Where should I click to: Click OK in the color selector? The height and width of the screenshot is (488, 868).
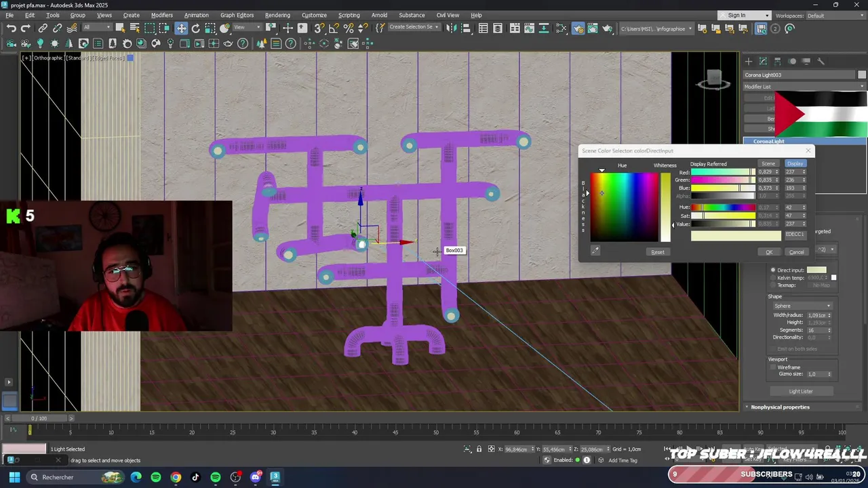click(769, 252)
